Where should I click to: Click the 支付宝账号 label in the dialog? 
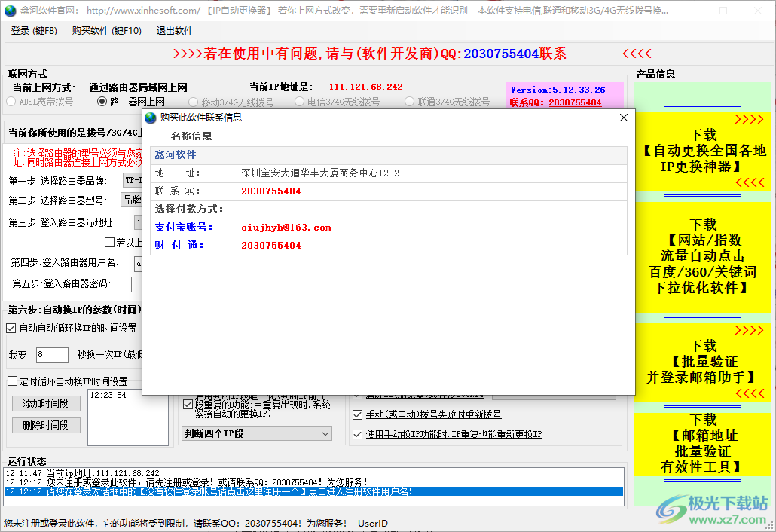pos(184,227)
